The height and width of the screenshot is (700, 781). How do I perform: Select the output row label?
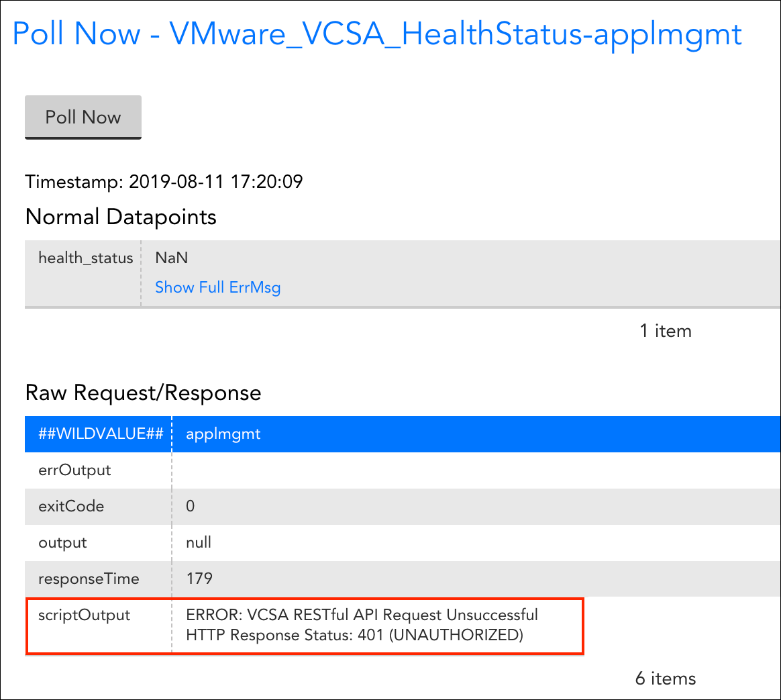62,543
